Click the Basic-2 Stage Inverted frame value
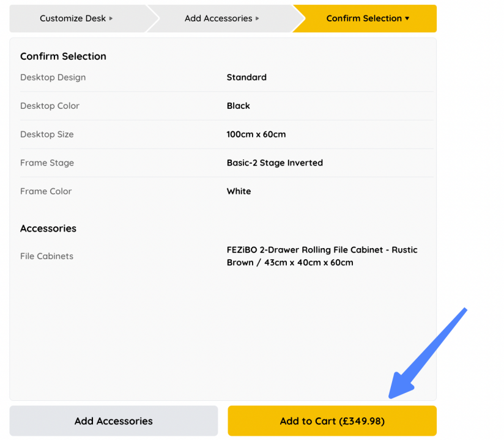504x440 pixels. coord(275,163)
